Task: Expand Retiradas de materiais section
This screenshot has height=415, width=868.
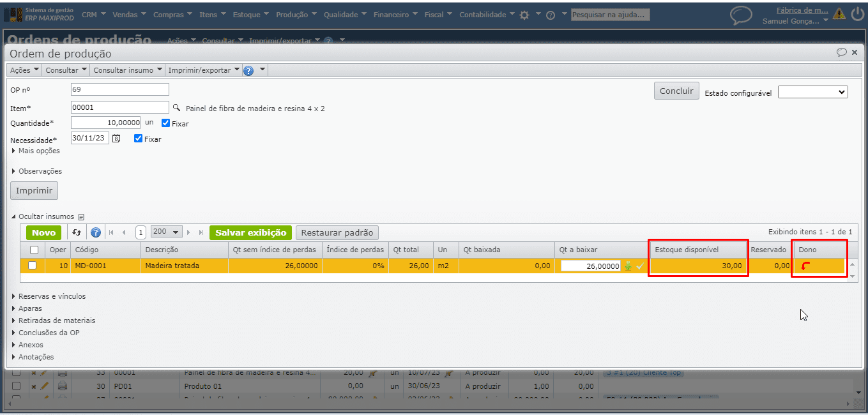Action: (53, 321)
